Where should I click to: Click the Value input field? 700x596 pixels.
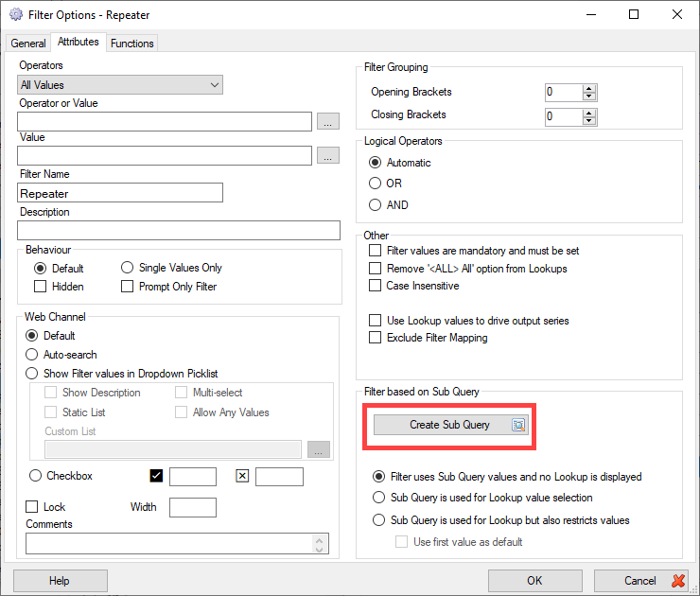tap(165, 155)
